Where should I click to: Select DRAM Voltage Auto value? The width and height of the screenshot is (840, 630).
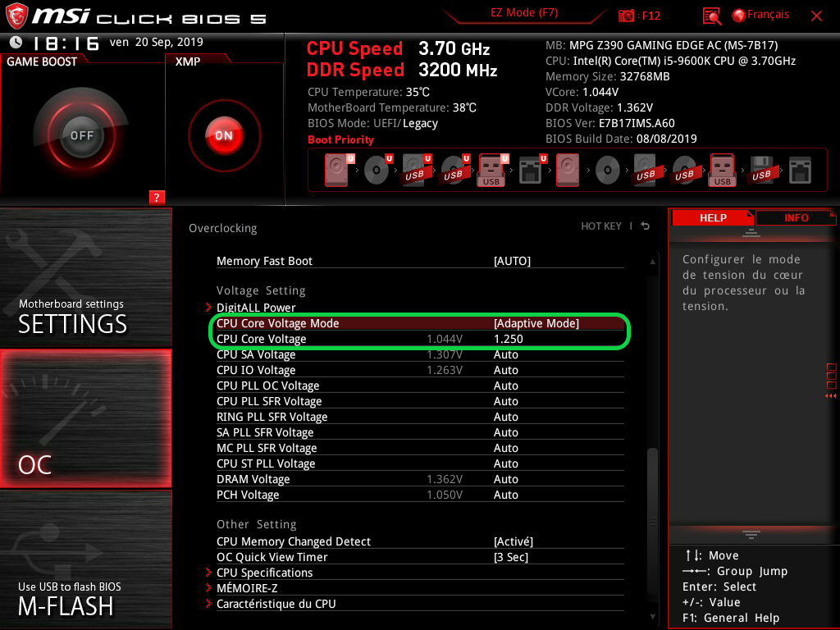coord(505,479)
